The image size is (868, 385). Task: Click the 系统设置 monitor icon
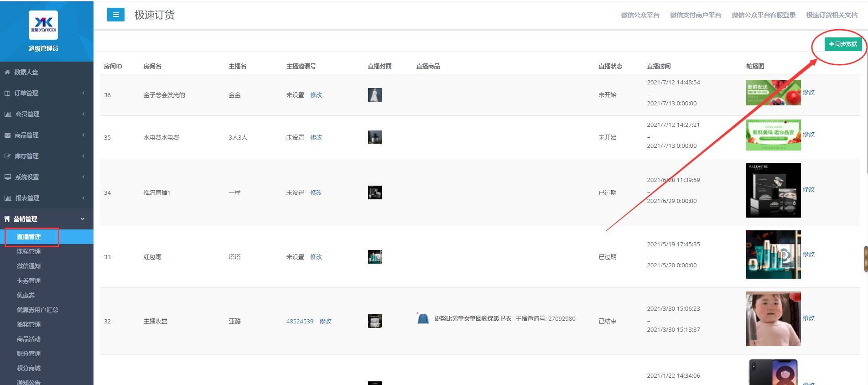[8, 177]
